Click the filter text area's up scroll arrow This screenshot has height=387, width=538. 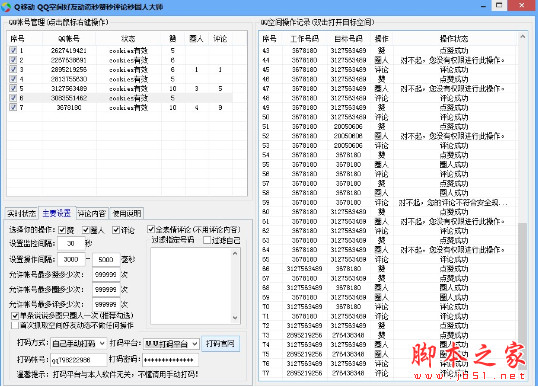click(235, 254)
